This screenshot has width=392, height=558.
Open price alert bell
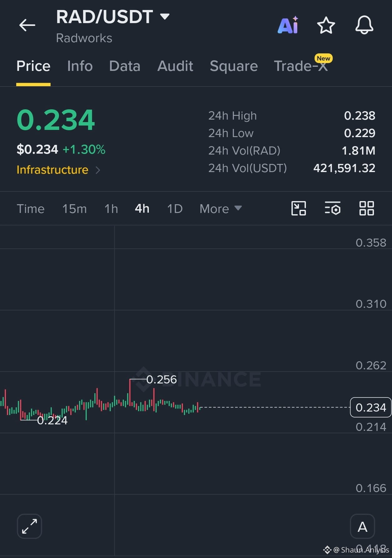[364, 25]
